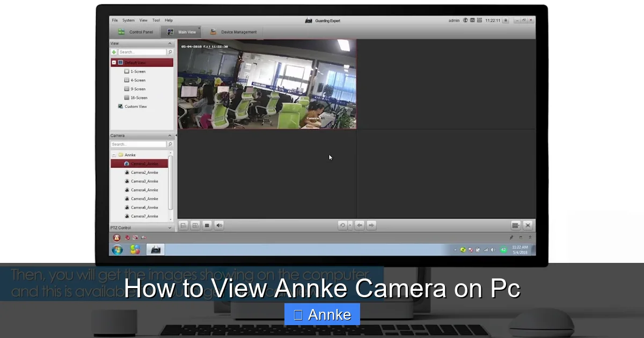Click the alarm bar window icon
644x338 pixels.
coord(521,238)
